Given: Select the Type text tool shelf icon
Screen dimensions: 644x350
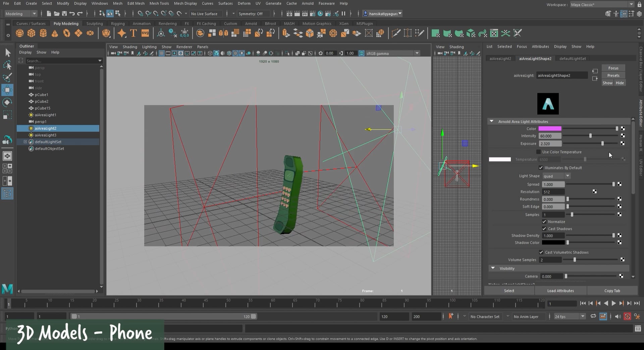Looking at the screenshot, I should (133, 33).
